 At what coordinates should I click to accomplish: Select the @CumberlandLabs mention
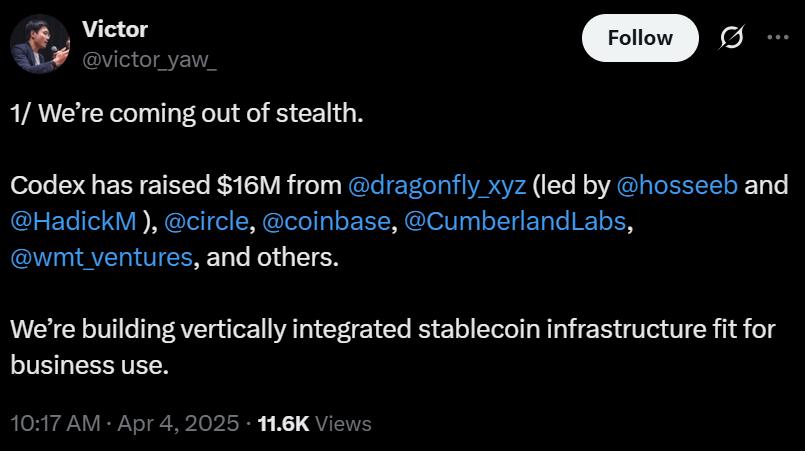pos(517,221)
